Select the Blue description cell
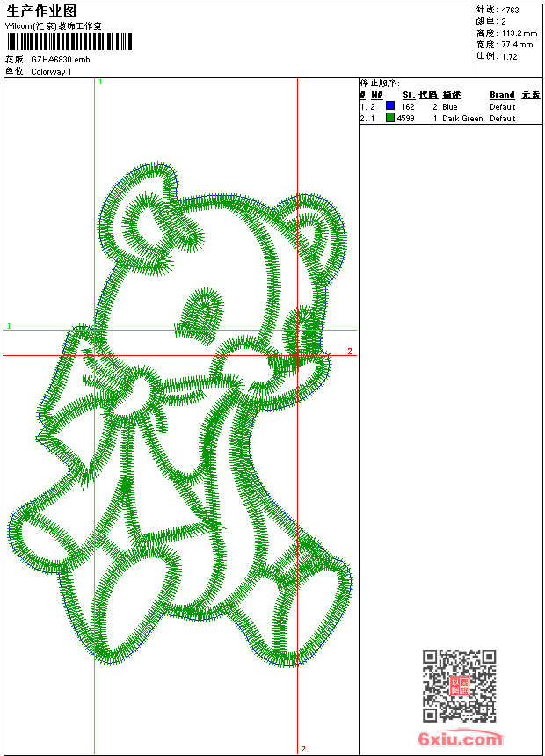This screenshot has width=545, height=756. click(450, 107)
